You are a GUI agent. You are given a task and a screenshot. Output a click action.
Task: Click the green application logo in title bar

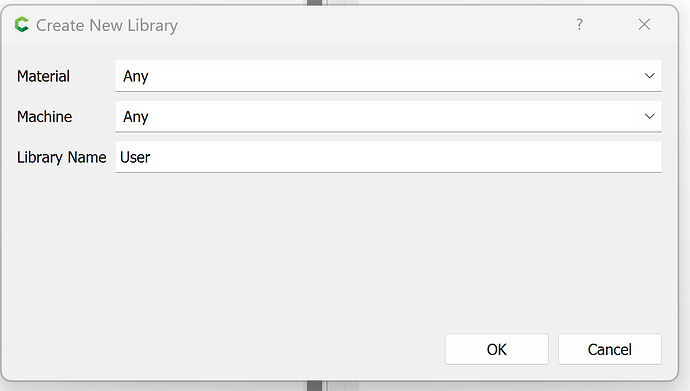tap(22, 25)
